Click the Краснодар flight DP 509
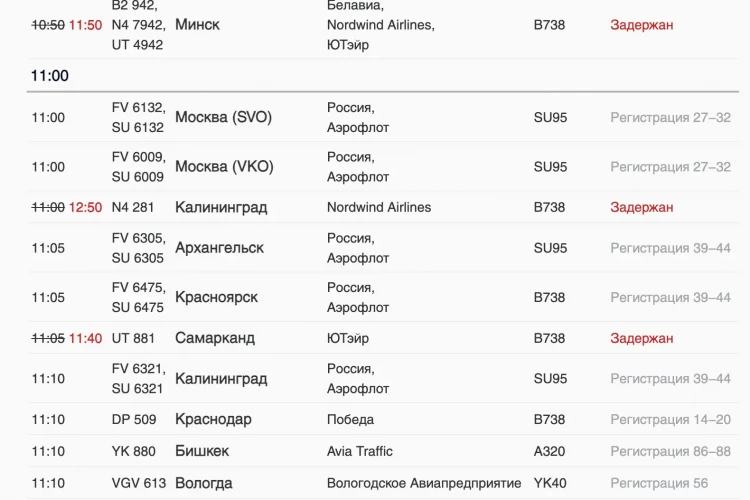Viewport: 750px width, 500px height. tap(383, 419)
